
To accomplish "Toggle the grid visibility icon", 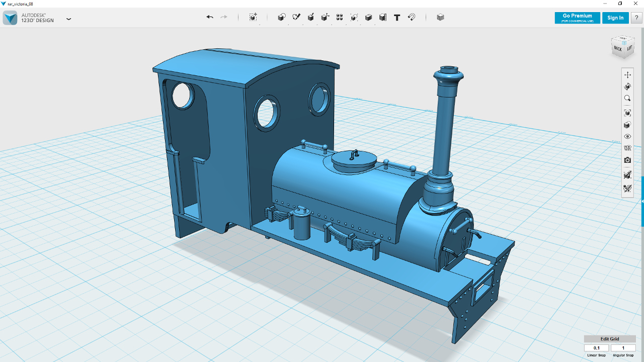I will click(x=627, y=148).
